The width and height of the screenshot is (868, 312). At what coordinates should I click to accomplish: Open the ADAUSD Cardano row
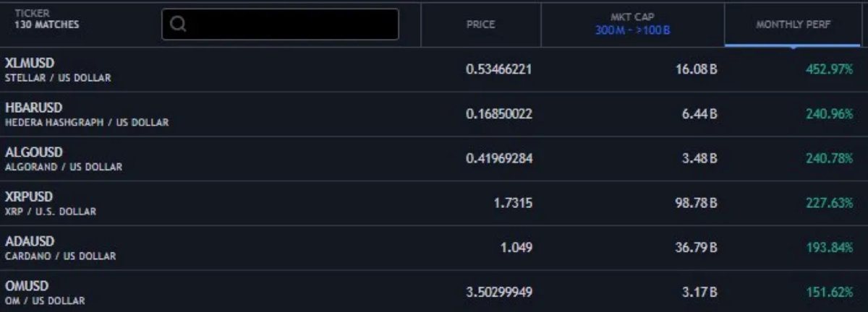click(x=434, y=248)
